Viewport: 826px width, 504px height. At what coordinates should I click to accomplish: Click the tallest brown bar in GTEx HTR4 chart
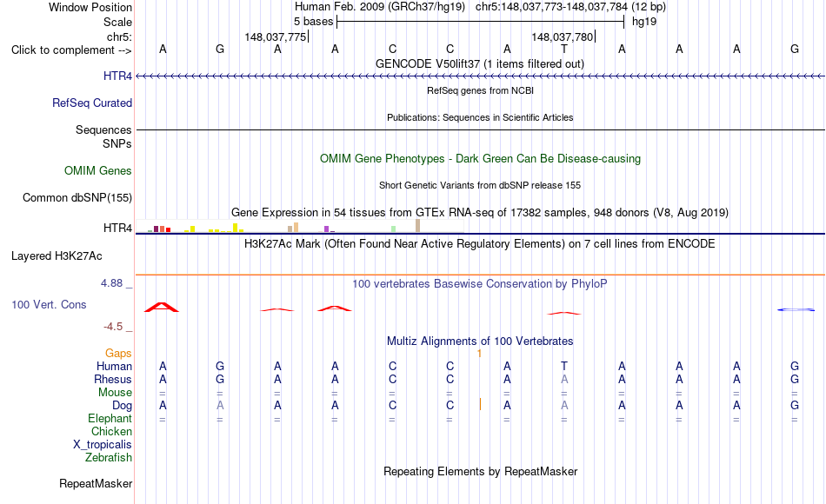pyautogui.click(x=417, y=226)
